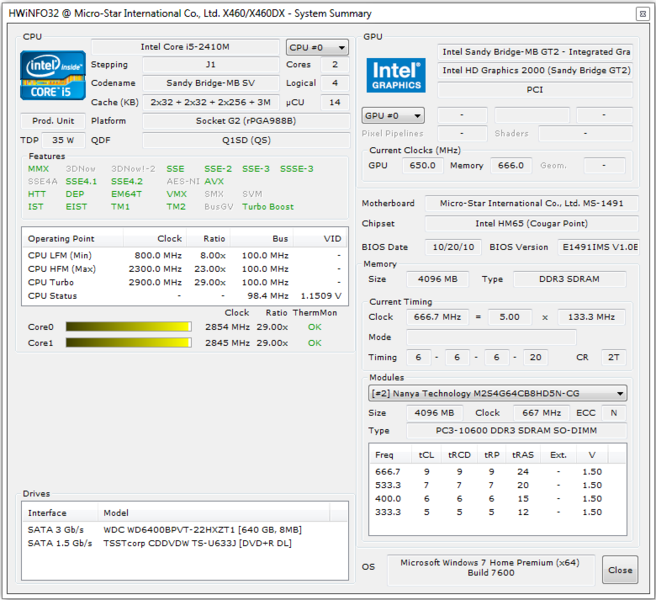
Task: Click the GPU clock value 650.0
Action: (423, 165)
